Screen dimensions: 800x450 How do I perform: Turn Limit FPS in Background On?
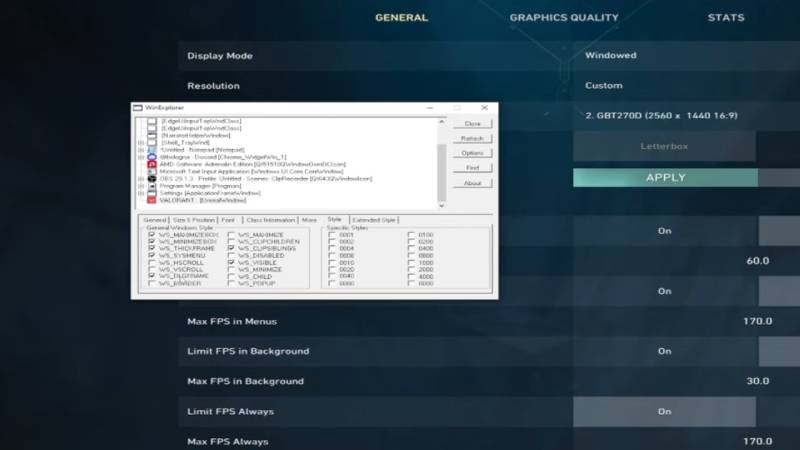pyautogui.click(x=664, y=351)
